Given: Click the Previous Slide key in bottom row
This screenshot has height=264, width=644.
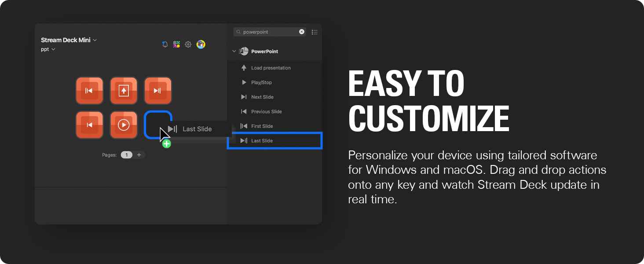Looking at the screenshot, I should (89, 125).
